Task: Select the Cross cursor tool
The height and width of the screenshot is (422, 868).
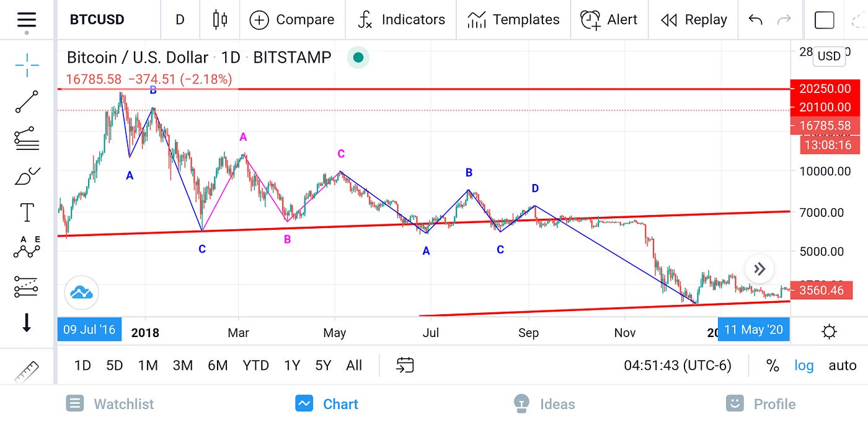Action: tap(26, 65)
